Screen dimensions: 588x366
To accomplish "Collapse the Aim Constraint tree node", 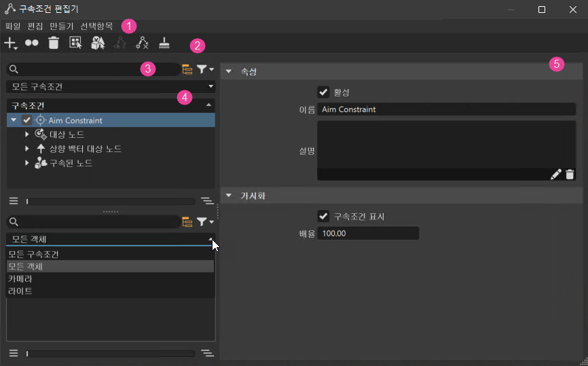I will click(x=14, y=120).
